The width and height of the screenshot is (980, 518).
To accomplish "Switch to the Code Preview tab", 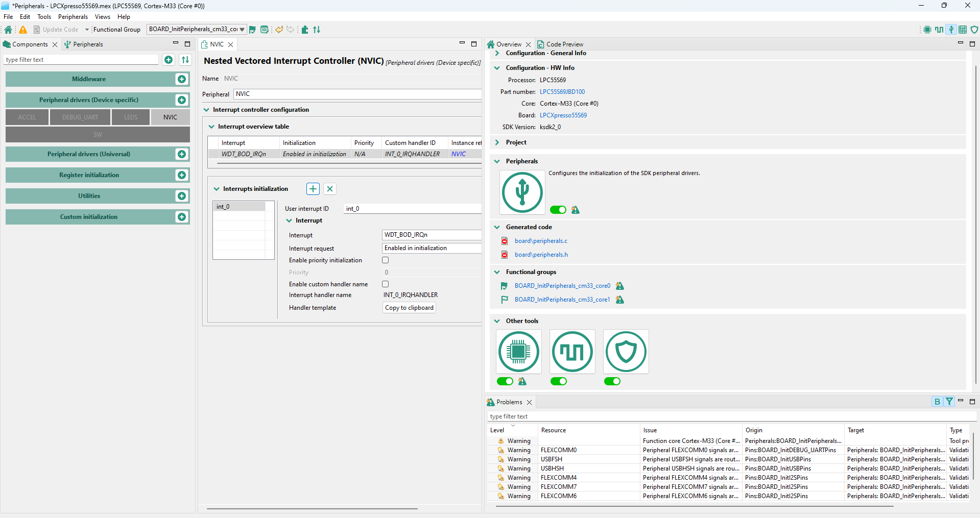I will click(560, 44).
